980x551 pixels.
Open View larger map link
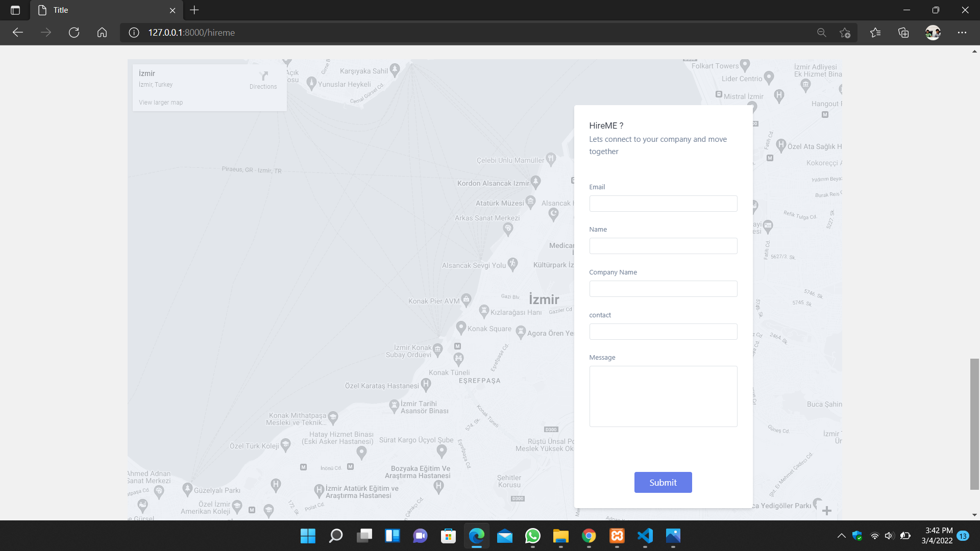[161, 103]
